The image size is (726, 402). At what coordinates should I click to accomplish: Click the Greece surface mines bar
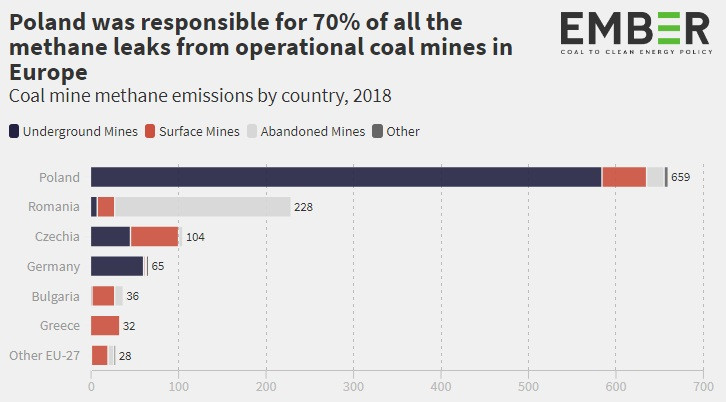(x=105, y=326)
